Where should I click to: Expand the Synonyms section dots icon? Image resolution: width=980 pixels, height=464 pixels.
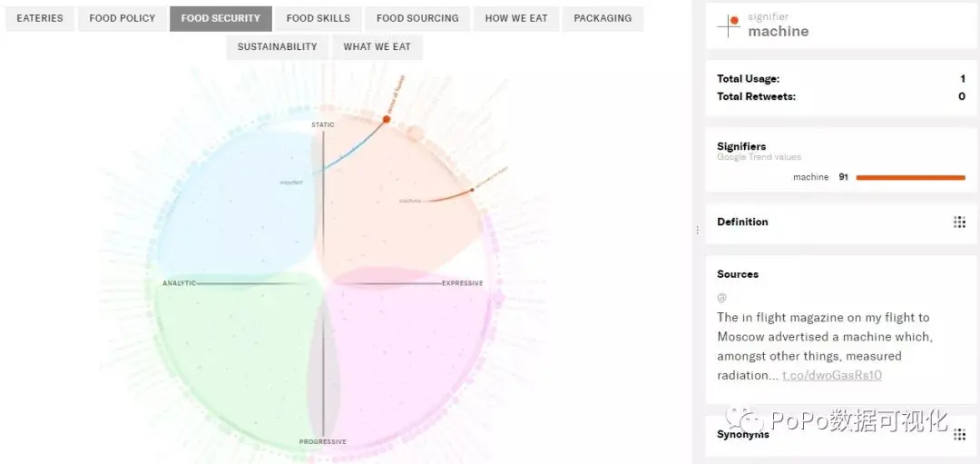coord(959,435)
